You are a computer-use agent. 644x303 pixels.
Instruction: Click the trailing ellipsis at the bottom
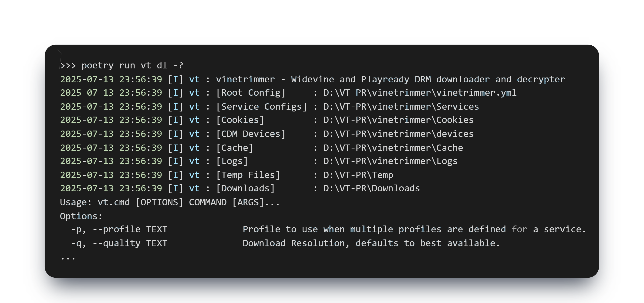point(68,257)
